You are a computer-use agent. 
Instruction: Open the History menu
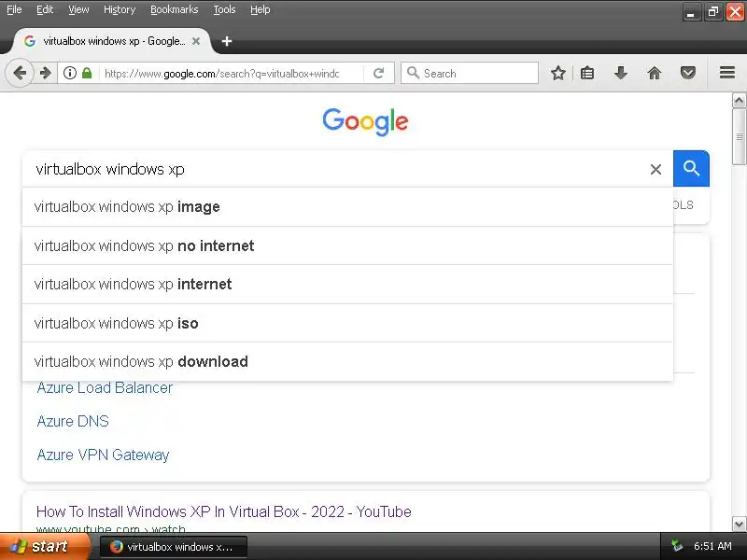[120, 9]
